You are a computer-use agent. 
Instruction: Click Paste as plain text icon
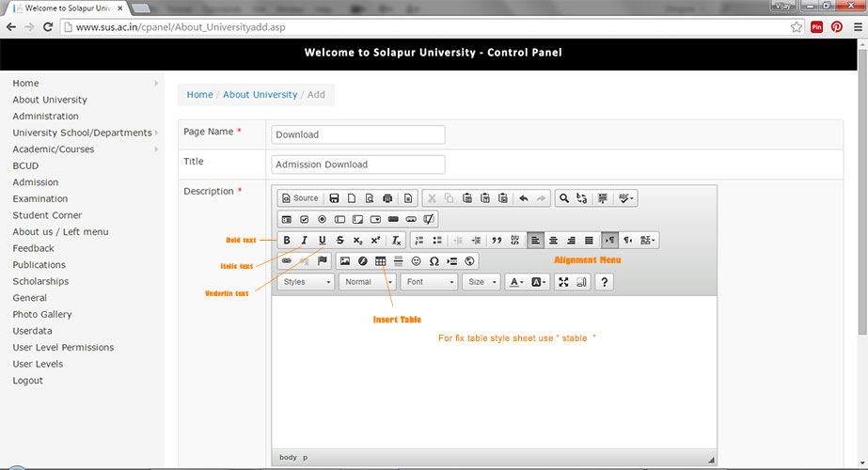485,198
